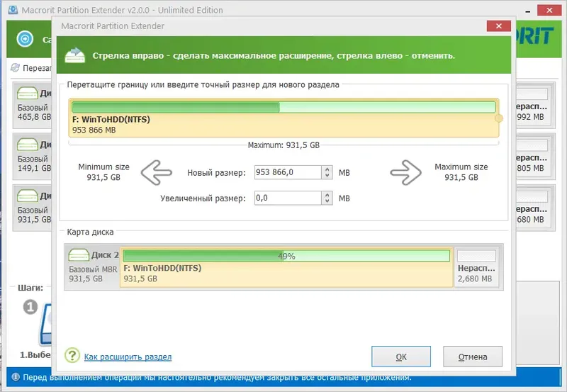Click the left arrow minimum size icon
Screen dimensions: 567x392
156,173
